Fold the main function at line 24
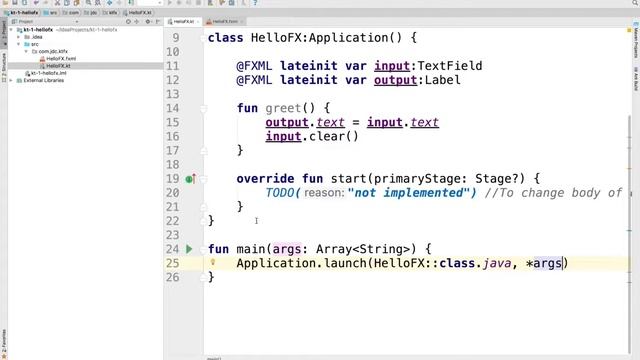 (203, 249)
